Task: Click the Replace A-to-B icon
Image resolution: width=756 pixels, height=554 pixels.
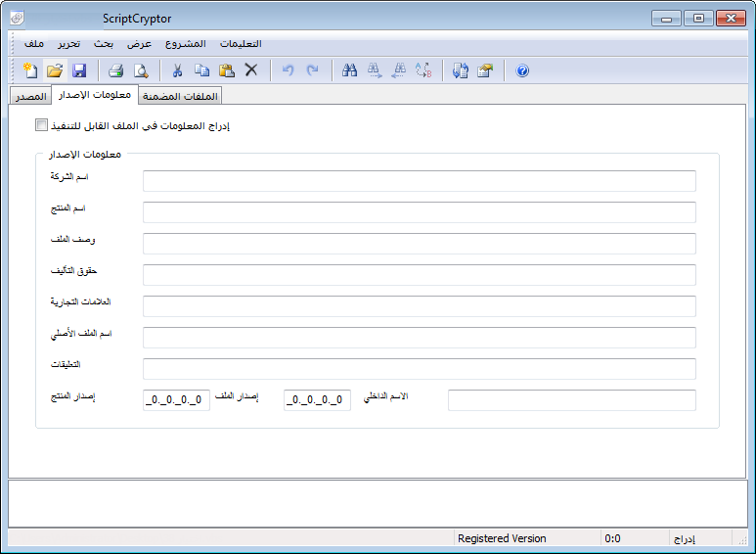Action: tap(423, 70)
